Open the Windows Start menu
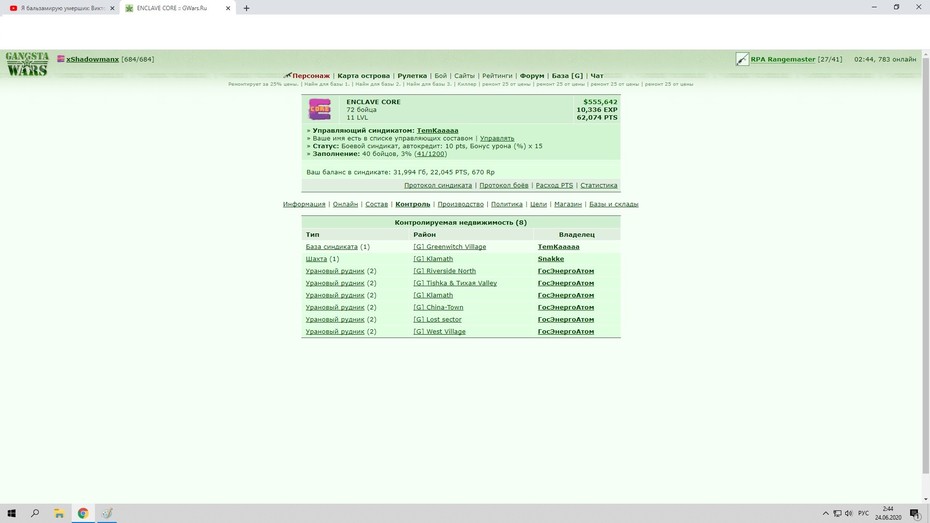The image size is (930, 523). pyautogui.click(x=11, y=513)
